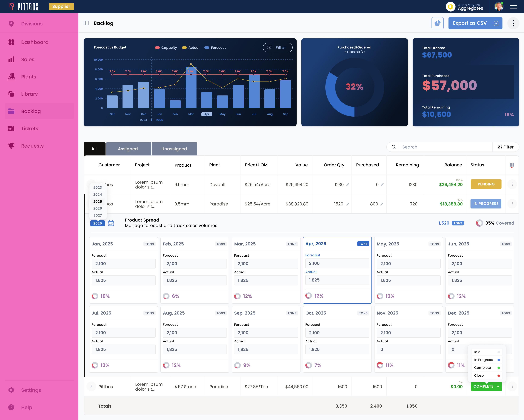Click inside the Search input field
The width and height of the screenshot is (524, 420).
(x=445, y=147)
